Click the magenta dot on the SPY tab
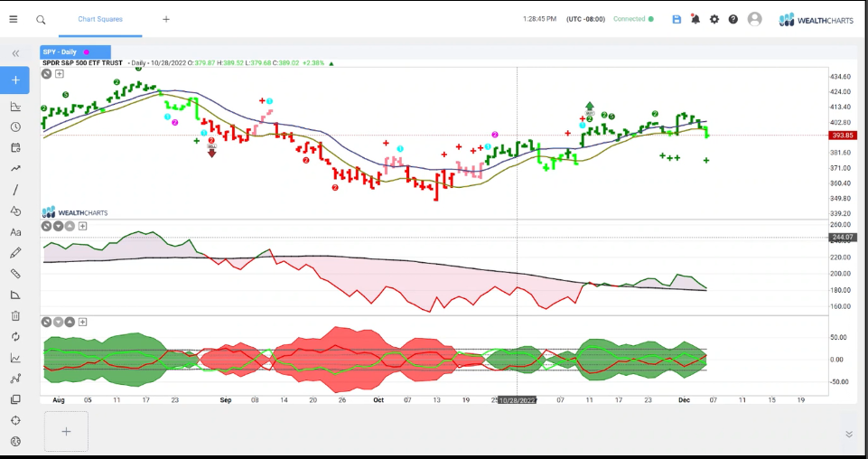Viewport: 868px width, 459px height. (87, 52)
